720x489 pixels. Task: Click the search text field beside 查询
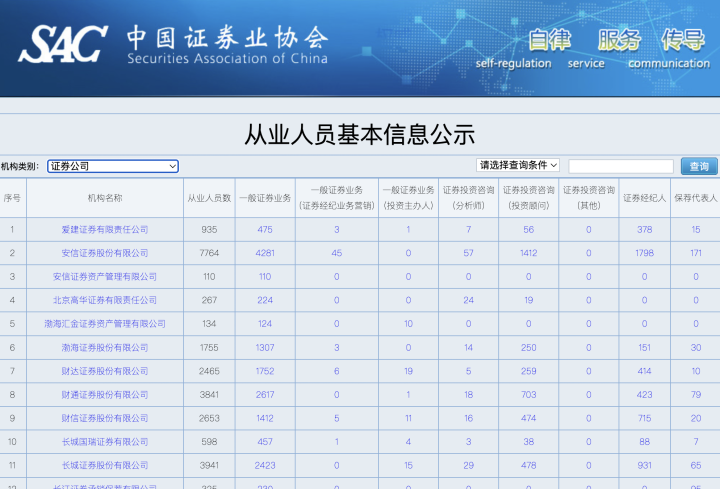(621, 166)
